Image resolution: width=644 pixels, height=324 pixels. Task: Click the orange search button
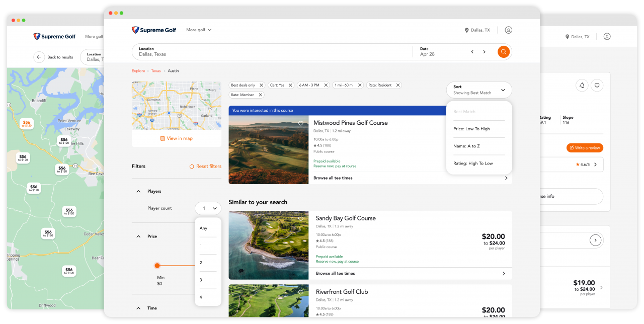504,52
